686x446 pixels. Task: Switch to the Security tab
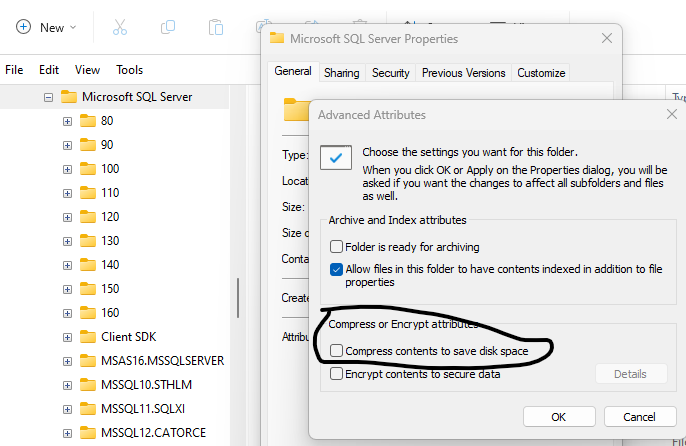[x=390, y=73]
